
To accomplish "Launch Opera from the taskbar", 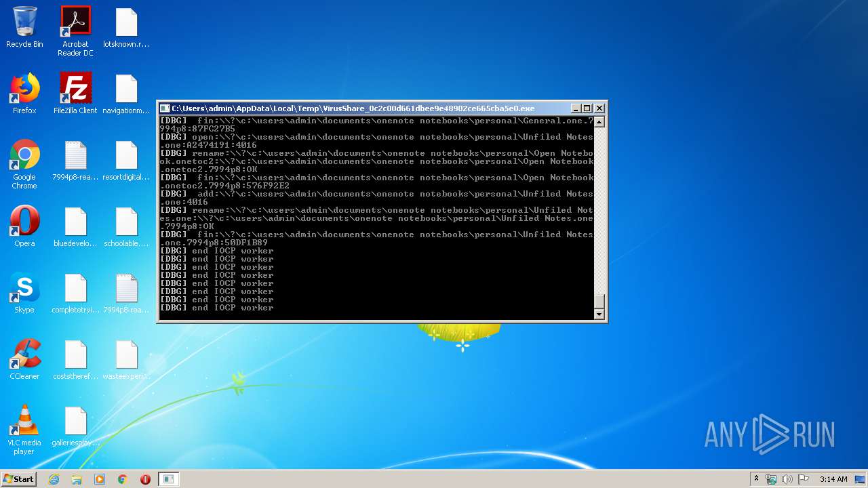I will 145,479.
